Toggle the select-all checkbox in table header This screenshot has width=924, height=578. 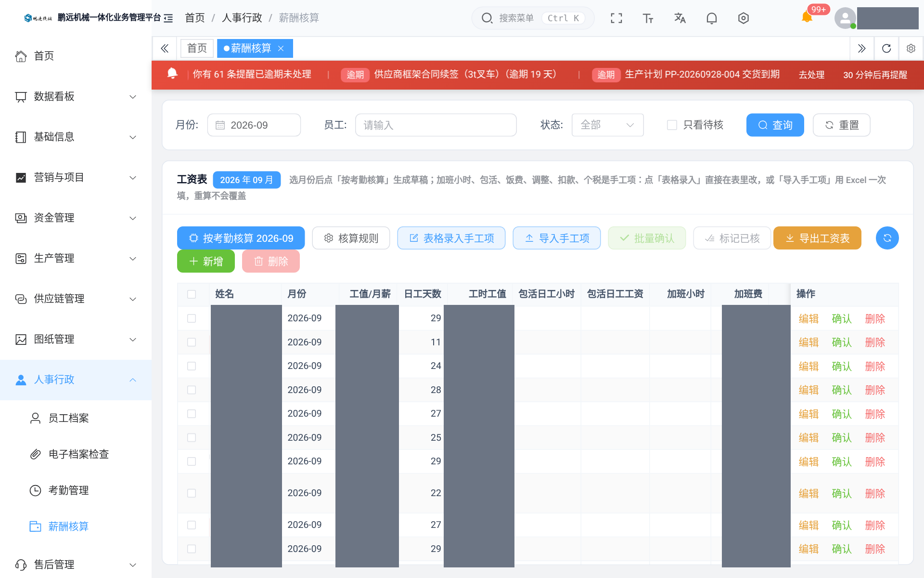pos(192,294)
